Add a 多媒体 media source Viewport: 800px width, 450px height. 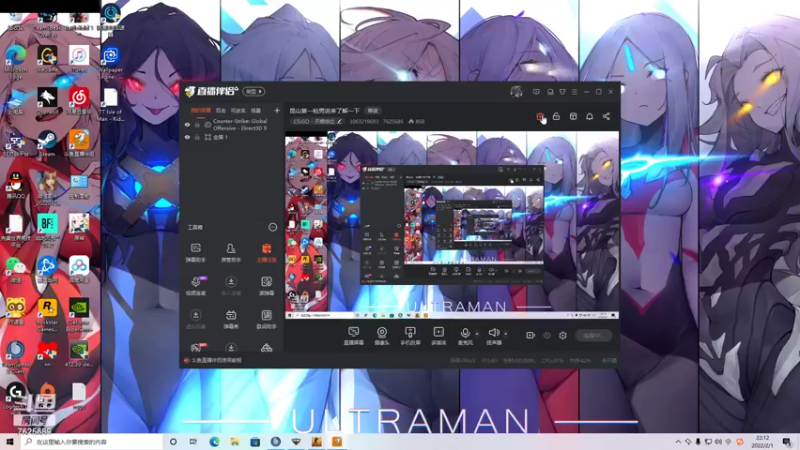pos(439,336)
